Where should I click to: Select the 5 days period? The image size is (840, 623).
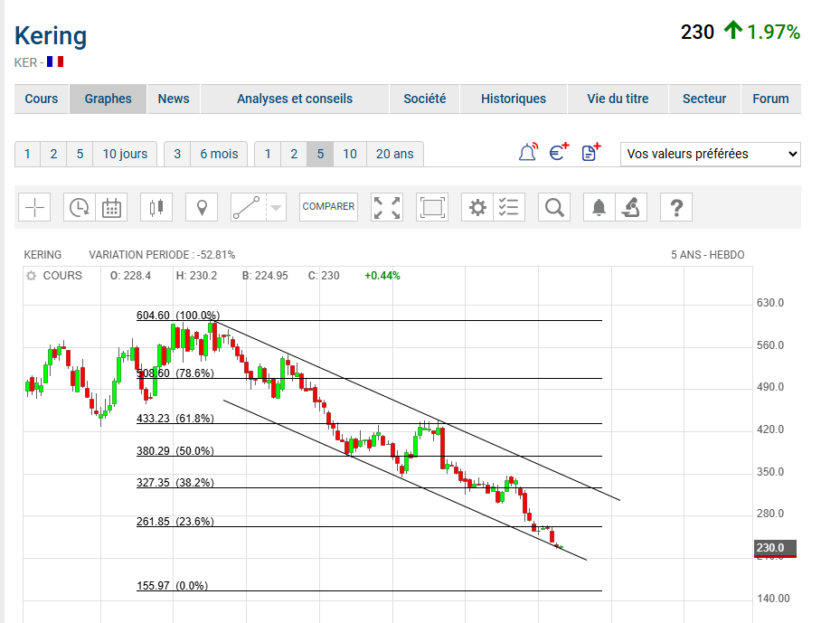pos(80,154)
